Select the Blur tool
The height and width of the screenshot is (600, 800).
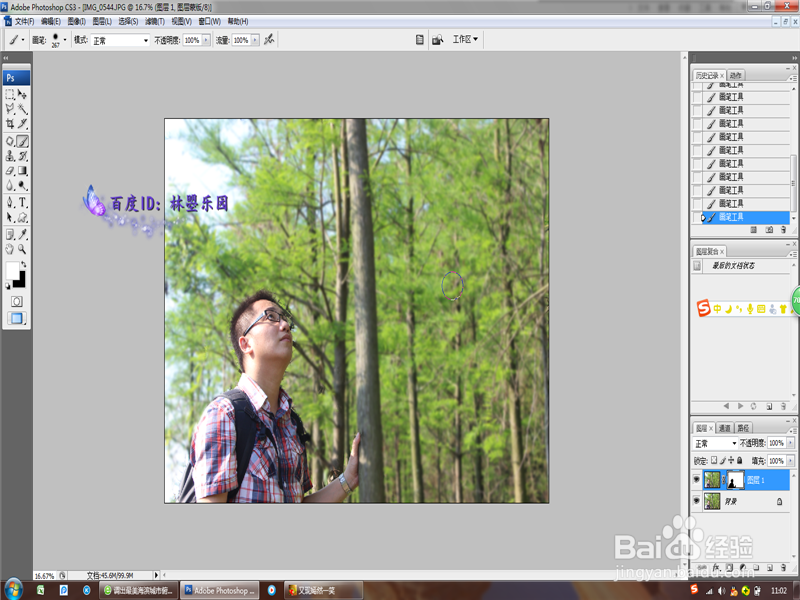click(10, 185)
